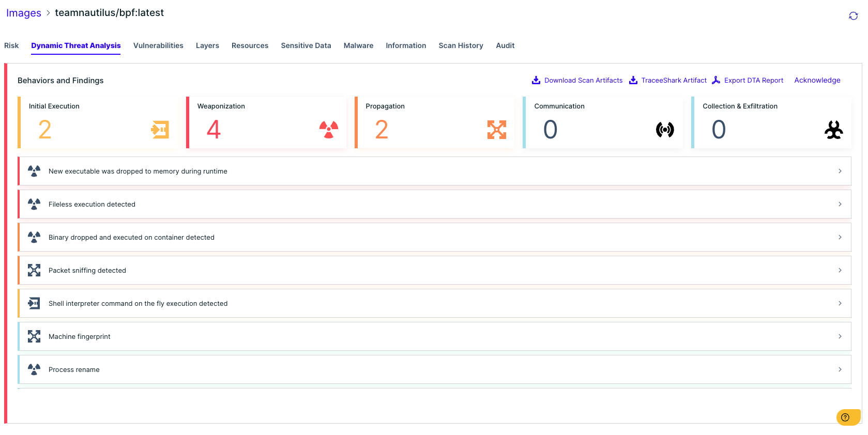868x435 pixels.
Task: Click the Acknowledge link
Action: [x=817, y=80]
